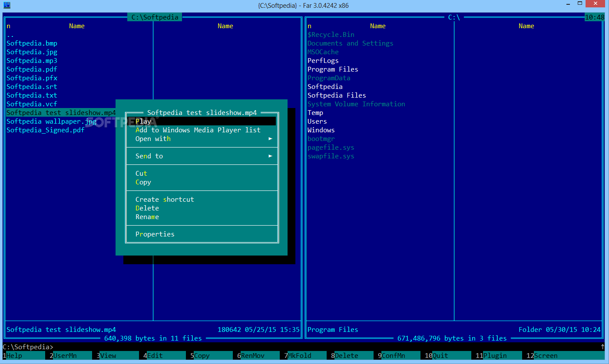Select PerfLogs folder in right panel
The image size is (609, 364).
[323, 61]
